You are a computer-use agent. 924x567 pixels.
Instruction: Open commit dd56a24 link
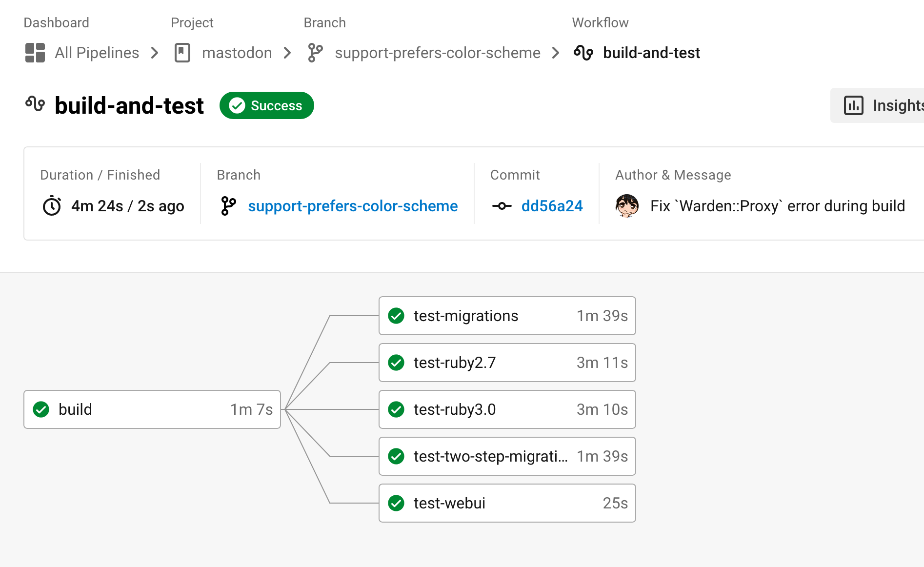click(x=552, y=206)
